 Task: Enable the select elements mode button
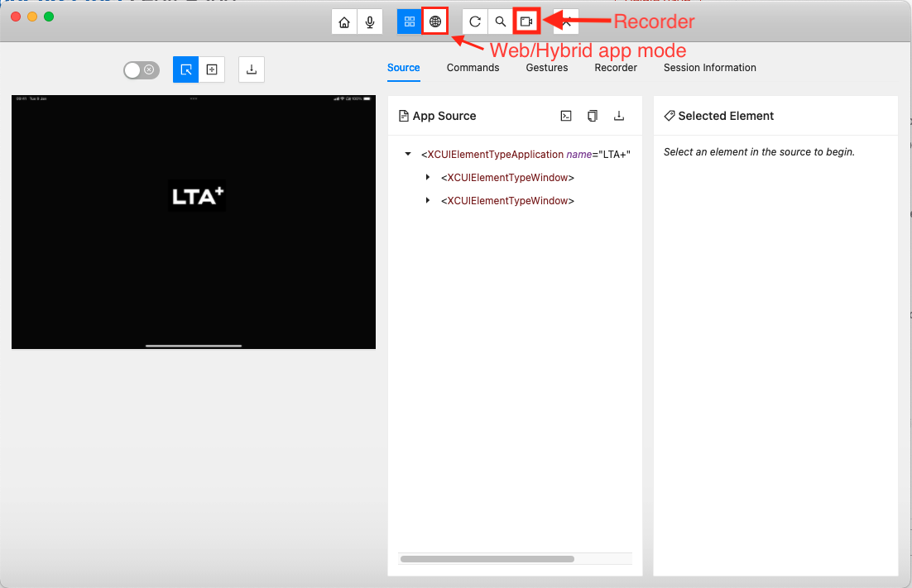(186, 70)
